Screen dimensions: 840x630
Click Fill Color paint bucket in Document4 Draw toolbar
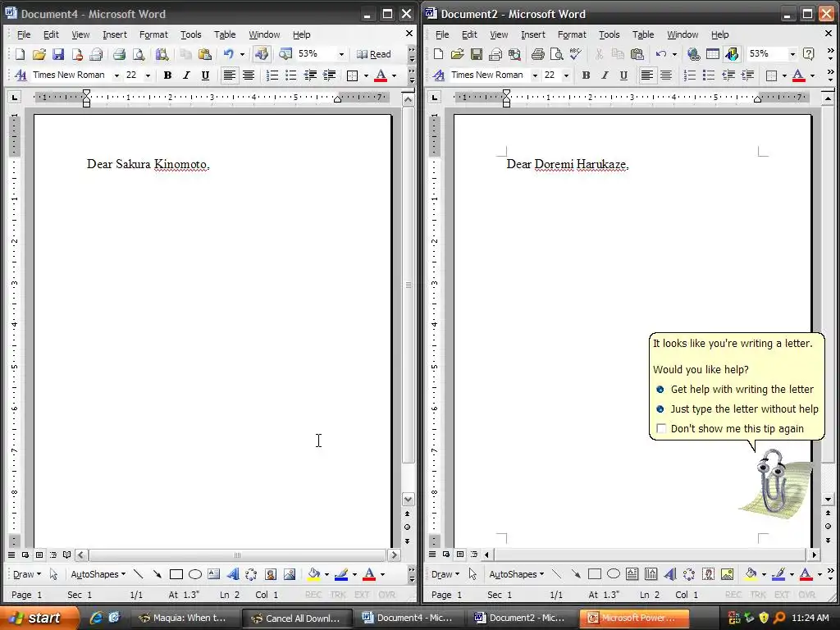pos(314,574)
